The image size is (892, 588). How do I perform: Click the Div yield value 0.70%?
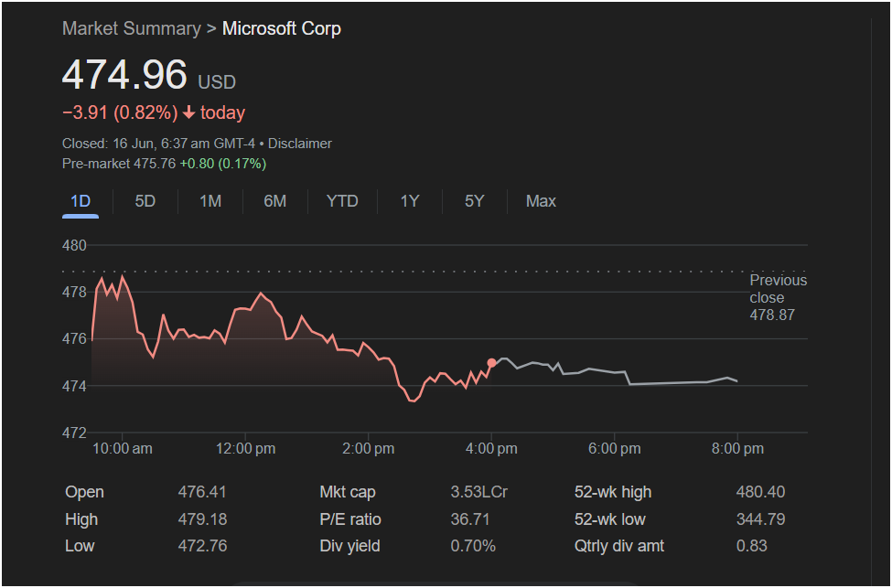click(473, 546)
